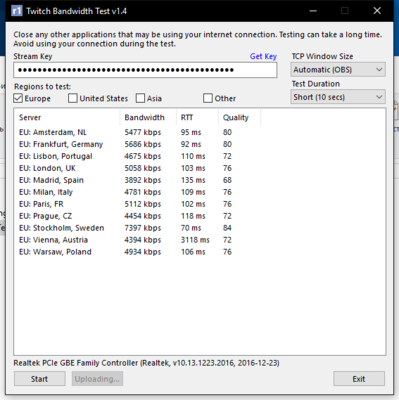Sort by the Quality column header
Viewport: 399px width, 400px height.
[x=239, y=117]
